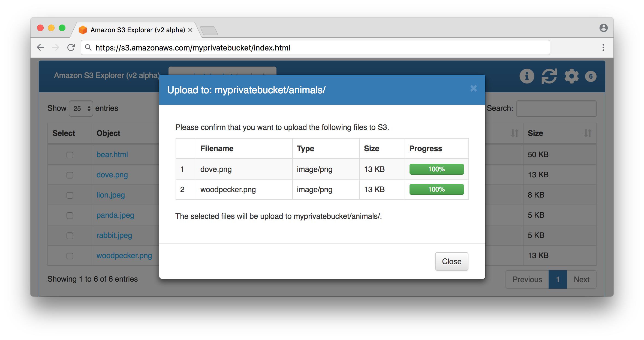Click the Close button on dialog
The width and height of the screenshot is (644, 340).
click(452, 262)
